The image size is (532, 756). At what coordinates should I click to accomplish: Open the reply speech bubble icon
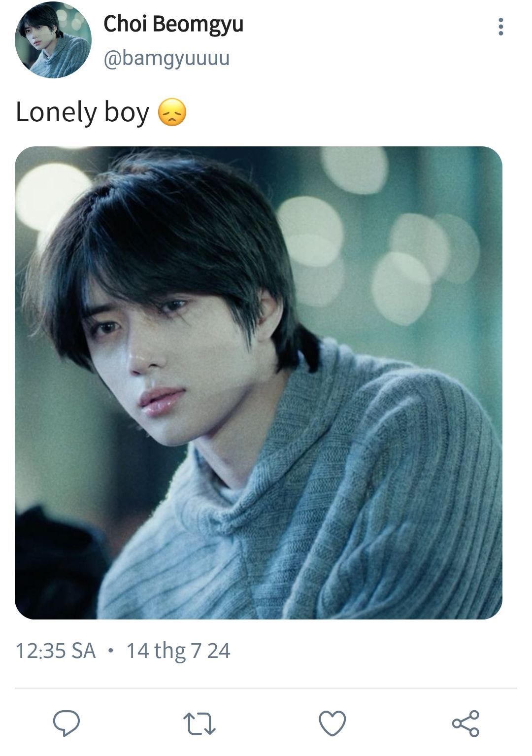(66, 723)
